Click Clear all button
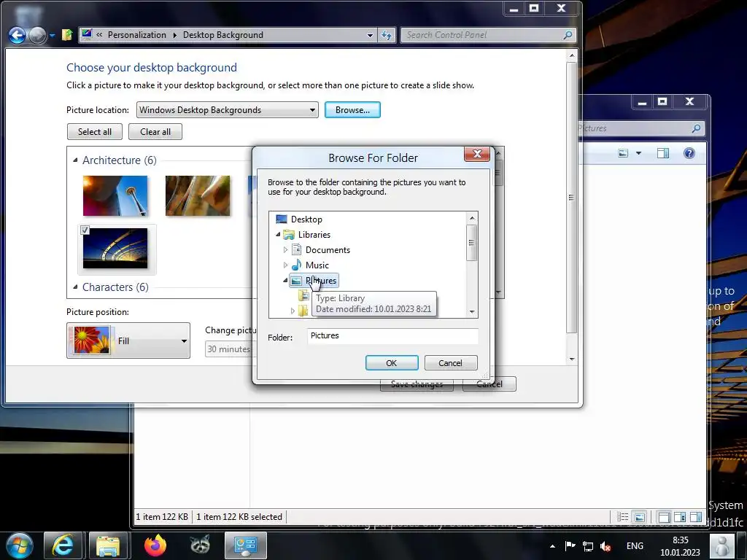The height and width of the screenshot is (560, 747). [155, 132]
